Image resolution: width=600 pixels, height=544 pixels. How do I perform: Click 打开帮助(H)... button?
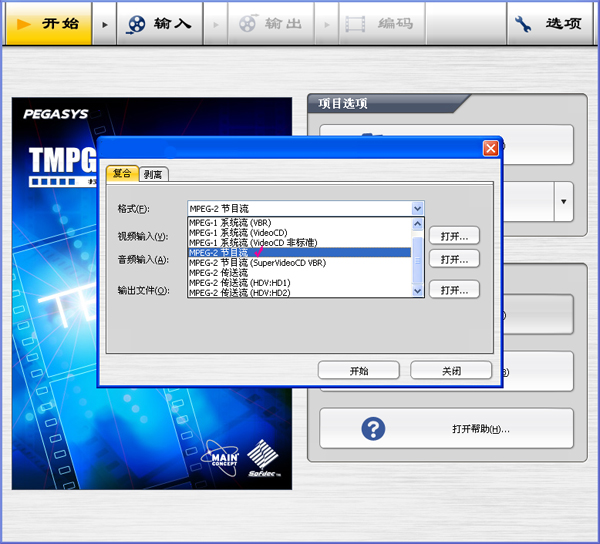point(446,428)
